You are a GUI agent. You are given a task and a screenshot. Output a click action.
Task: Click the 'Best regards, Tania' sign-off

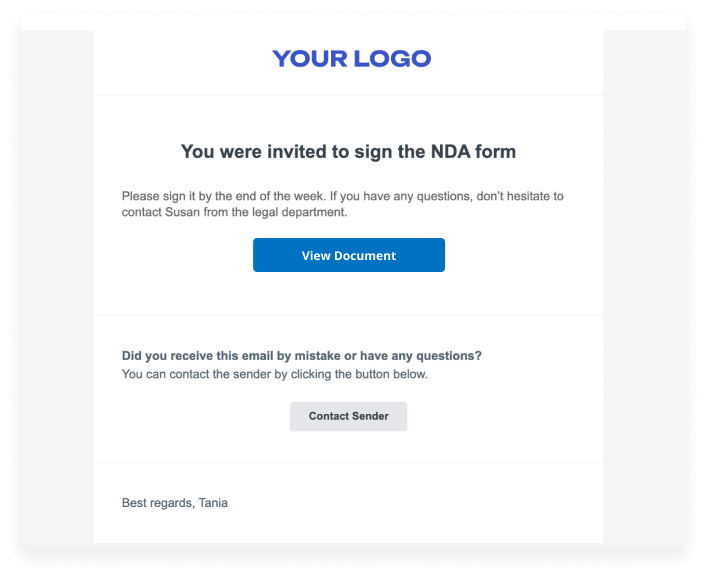(174, 502)
